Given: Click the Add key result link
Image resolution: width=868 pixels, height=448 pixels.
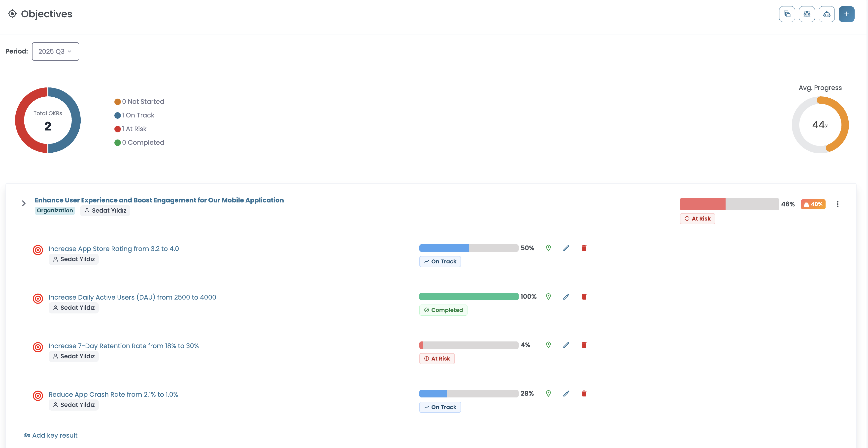Looking at the screenshot, I should (51, 435).
